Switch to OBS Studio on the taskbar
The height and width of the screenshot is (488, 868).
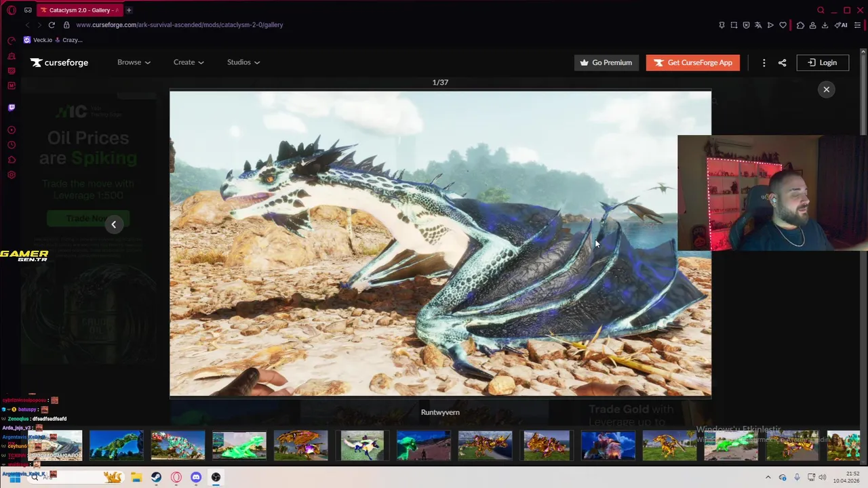(216, 477)
